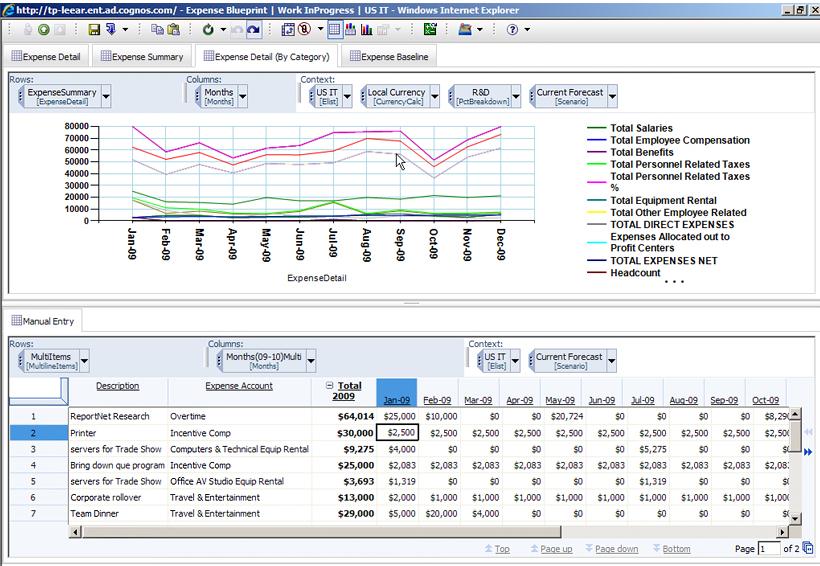Open the Local Currency dropdown arrow
The height and width of the screenshot is (566, 820).
[x=435, y=97]
